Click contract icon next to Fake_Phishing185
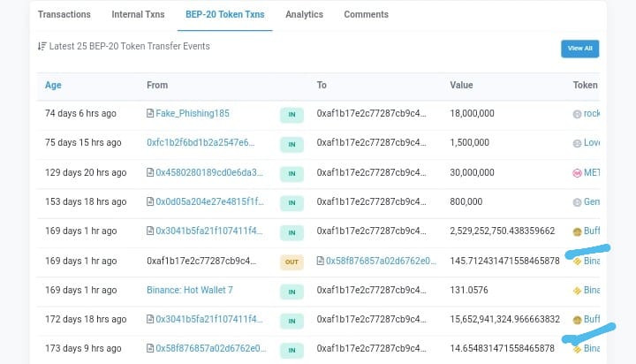The height and width of the screenshot is (364, 636). coord(150,113)
